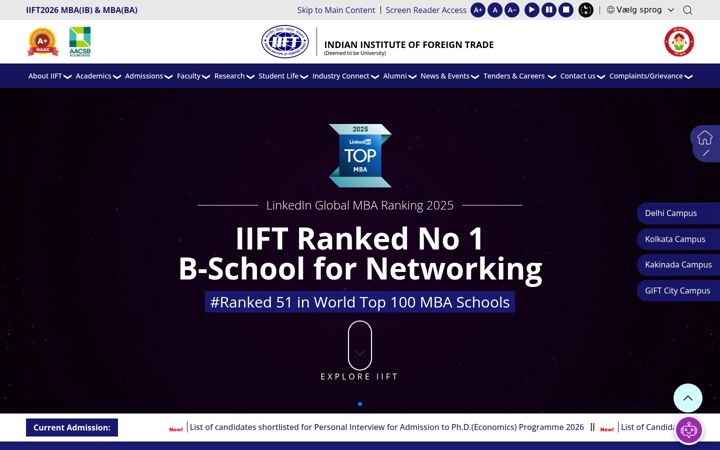Reset font size with the A button
Image resolution: width=720 pixels, height=450 pixels.
495,10
